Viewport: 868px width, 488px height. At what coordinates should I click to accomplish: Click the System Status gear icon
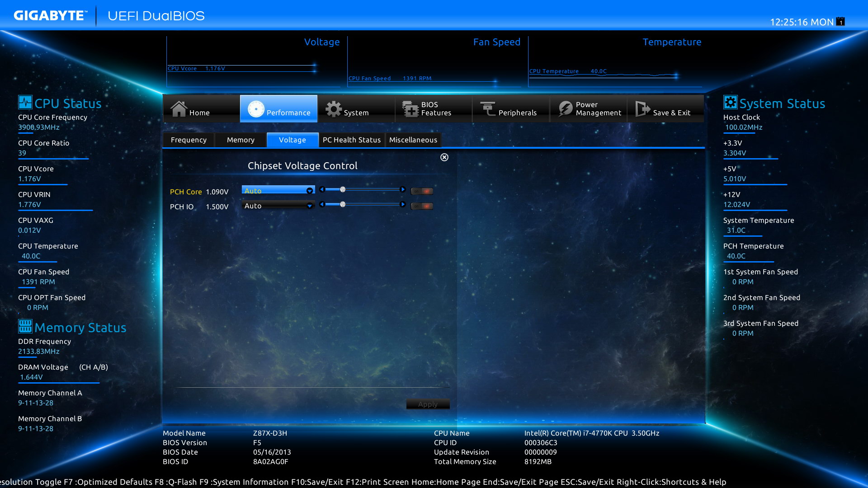pyautogui.click(x=730, y=102)
